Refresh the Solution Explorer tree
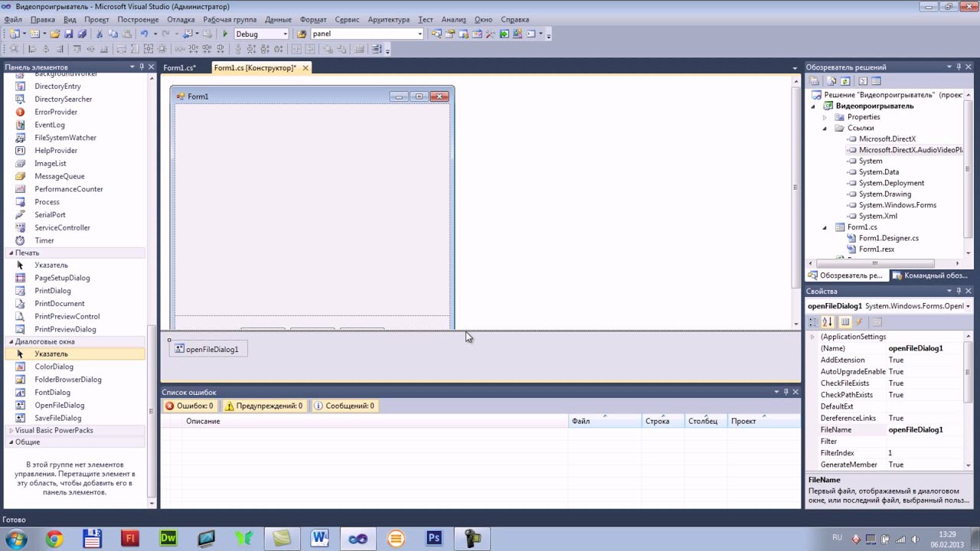 [x=844, y=81]
